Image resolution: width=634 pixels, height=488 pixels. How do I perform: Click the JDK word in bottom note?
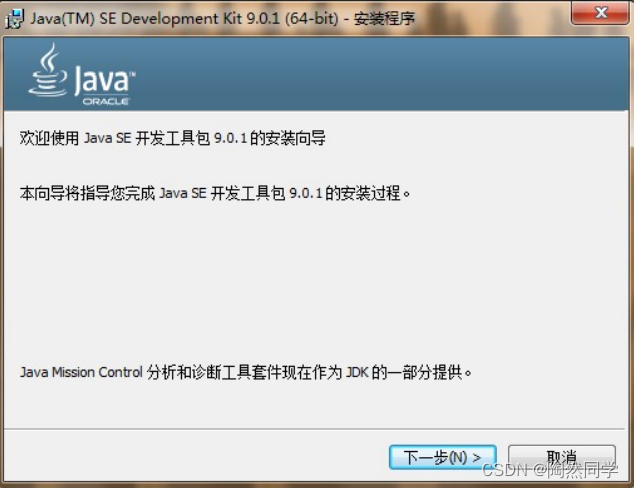pos(357,372)
